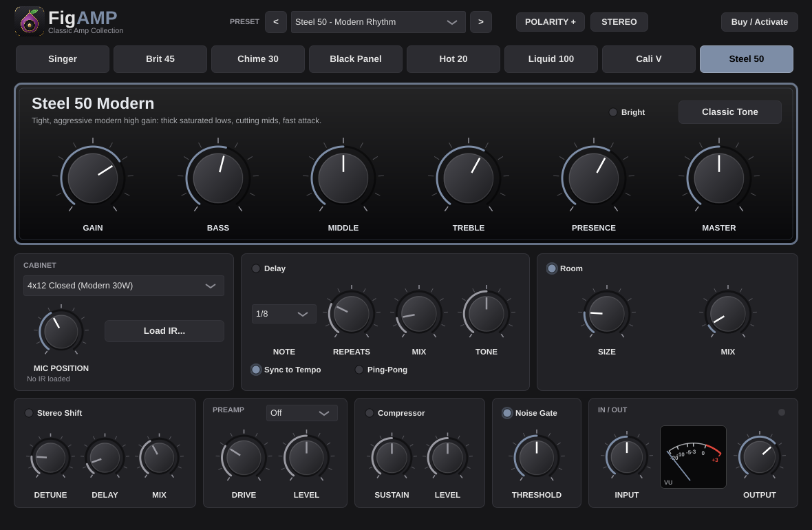Click the MIC POSITION knob
This screenshot has width=812, height=530.
[61, 332]
